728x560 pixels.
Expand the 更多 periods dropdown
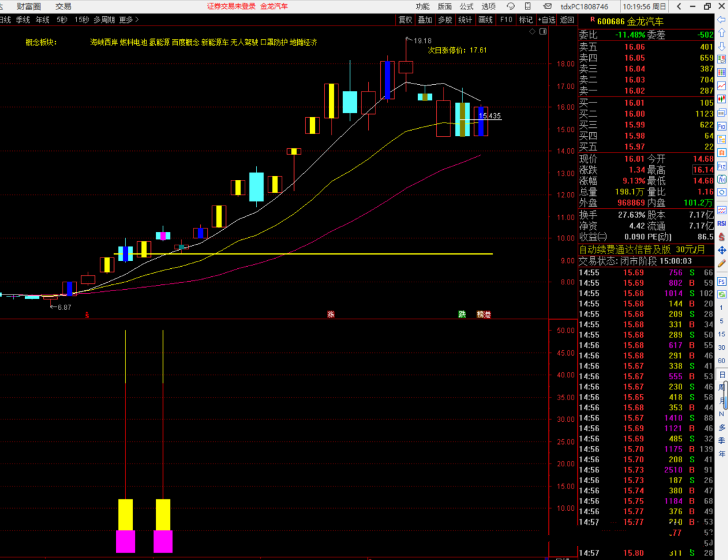point(128,20)
